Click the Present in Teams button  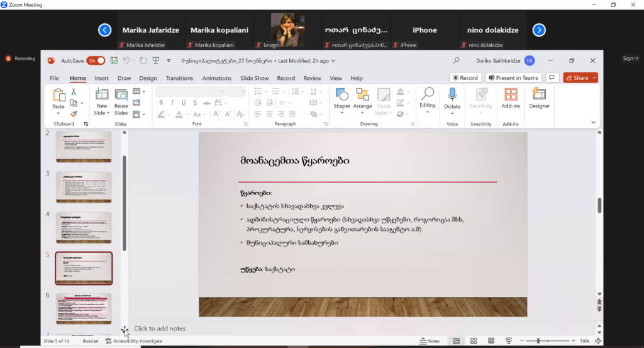pyautogui.click(x=513, y=78)
